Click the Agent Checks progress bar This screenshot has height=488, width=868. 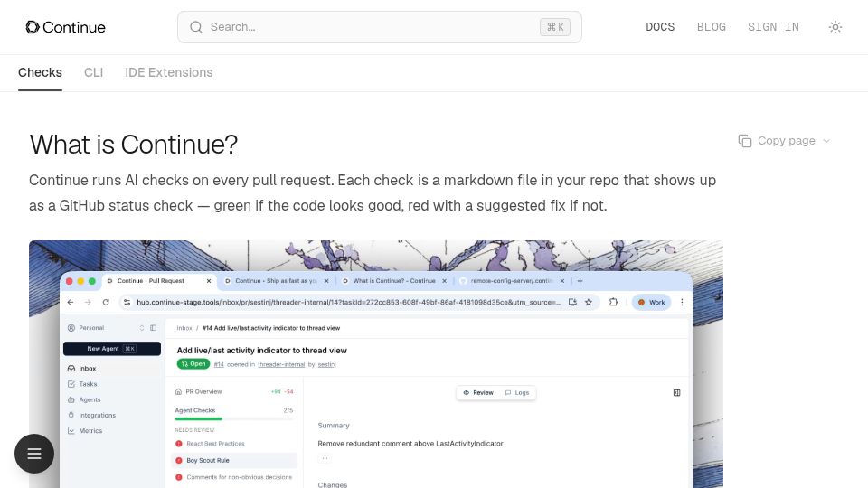pyautogui.click(x=234, y=418)
